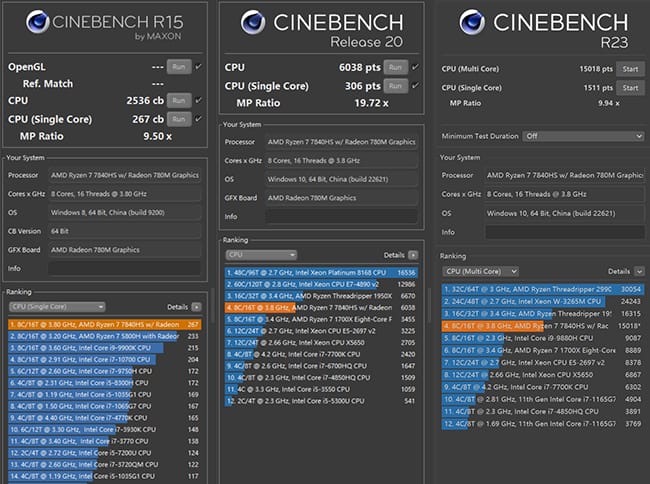Select Core i7-9750H ranking row in R15
Viewport: 650px width, 484px height.
coord(104,371)
